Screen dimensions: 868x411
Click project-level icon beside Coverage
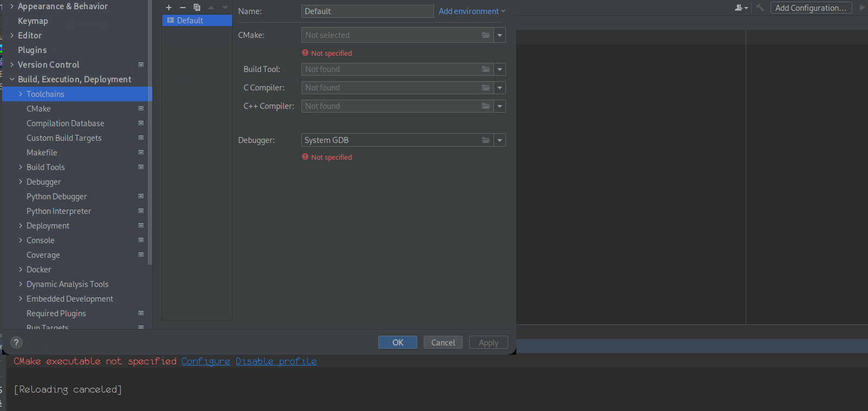pos(141,255)
